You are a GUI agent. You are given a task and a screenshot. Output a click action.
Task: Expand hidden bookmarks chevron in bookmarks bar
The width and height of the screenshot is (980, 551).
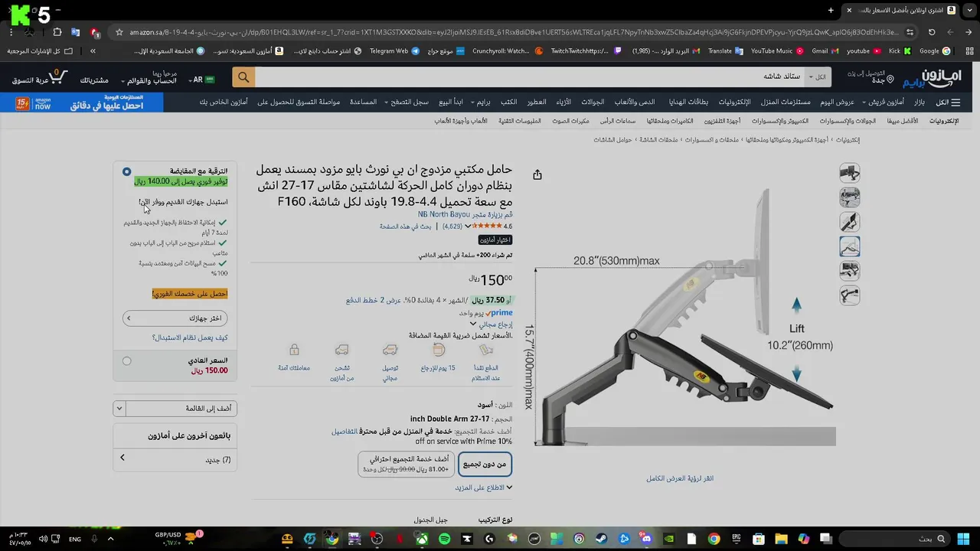[x=93, y=51]
